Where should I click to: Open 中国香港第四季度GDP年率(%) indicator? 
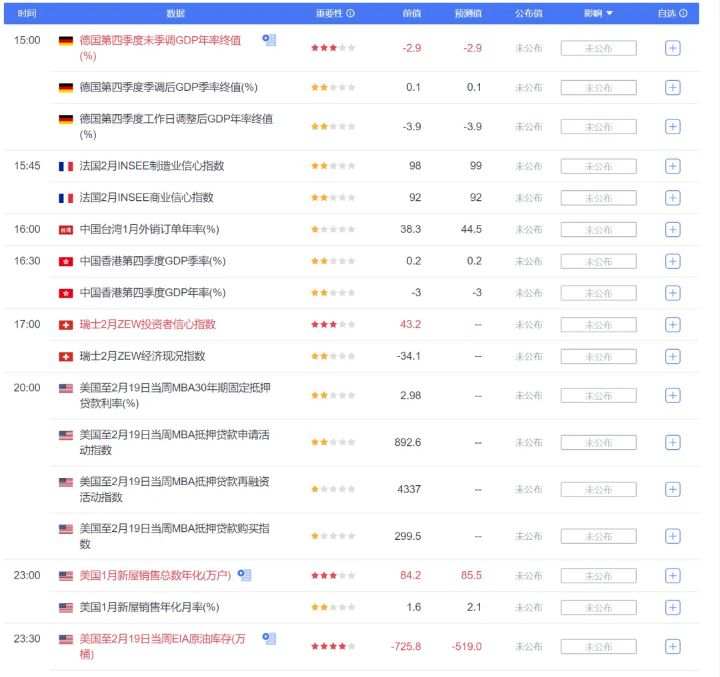click(152, 293)
